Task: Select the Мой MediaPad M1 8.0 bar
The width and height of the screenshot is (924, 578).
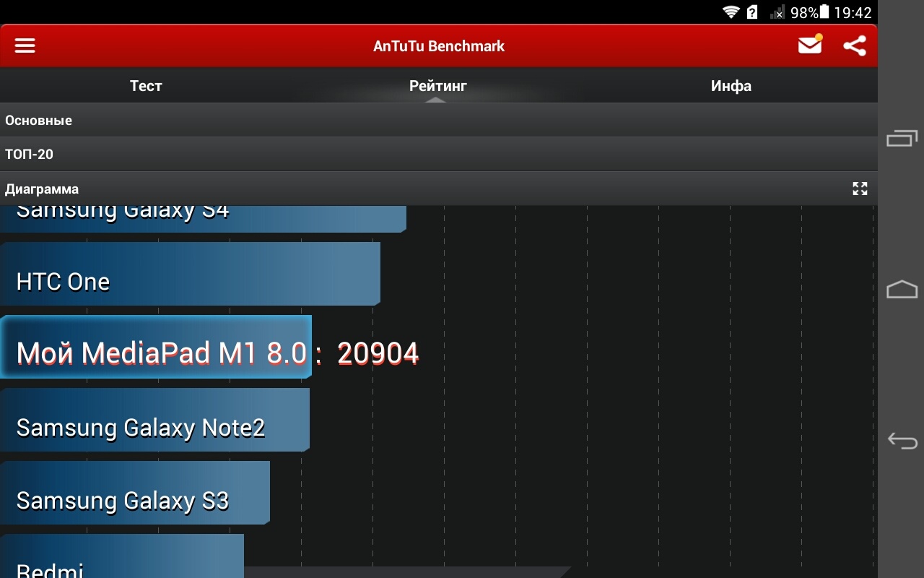Action: [155, 347]
